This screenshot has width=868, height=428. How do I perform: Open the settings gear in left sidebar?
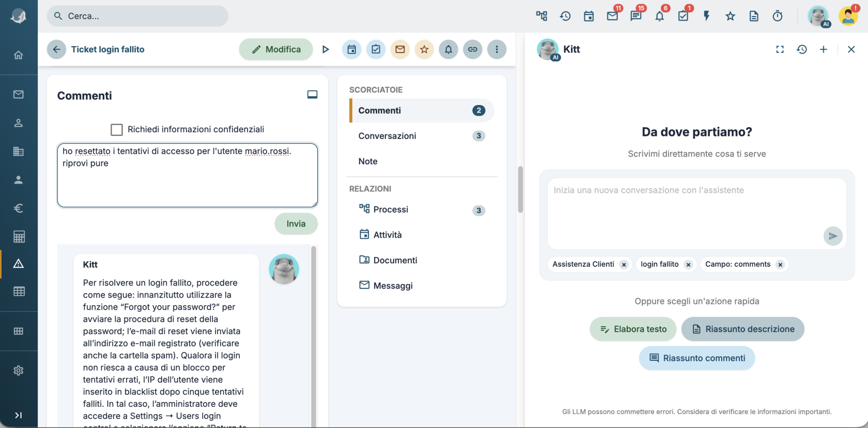19,371
